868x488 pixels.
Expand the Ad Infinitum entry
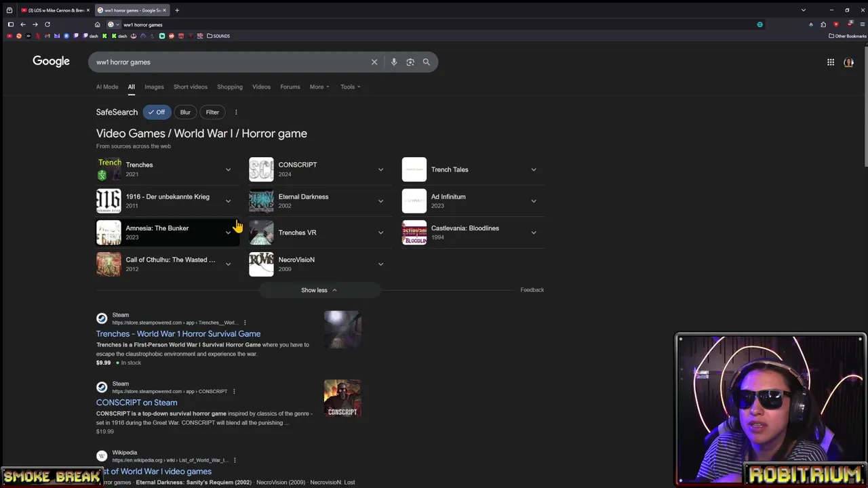(534, 201)
